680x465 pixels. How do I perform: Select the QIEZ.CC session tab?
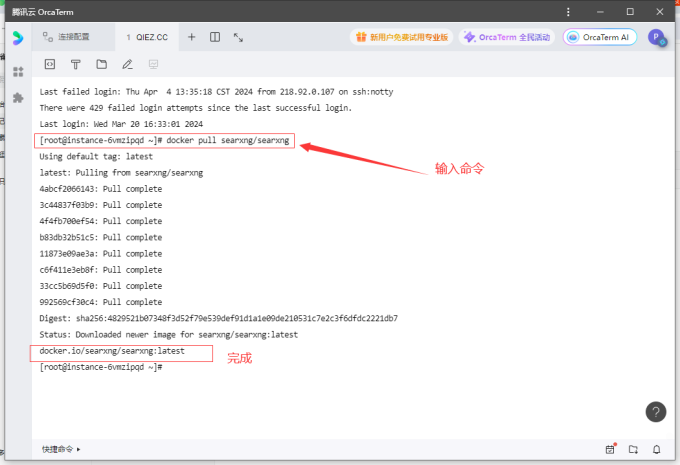(x=147, y=37)
